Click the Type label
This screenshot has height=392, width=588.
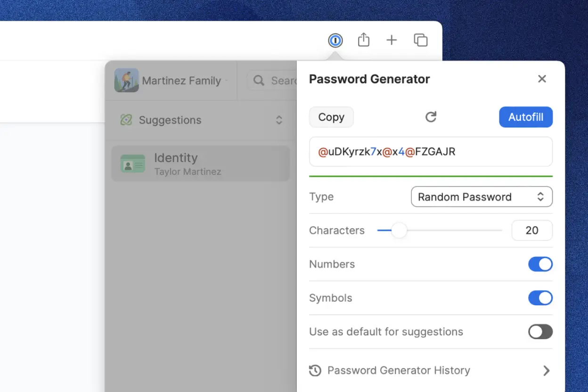point(321,197)
